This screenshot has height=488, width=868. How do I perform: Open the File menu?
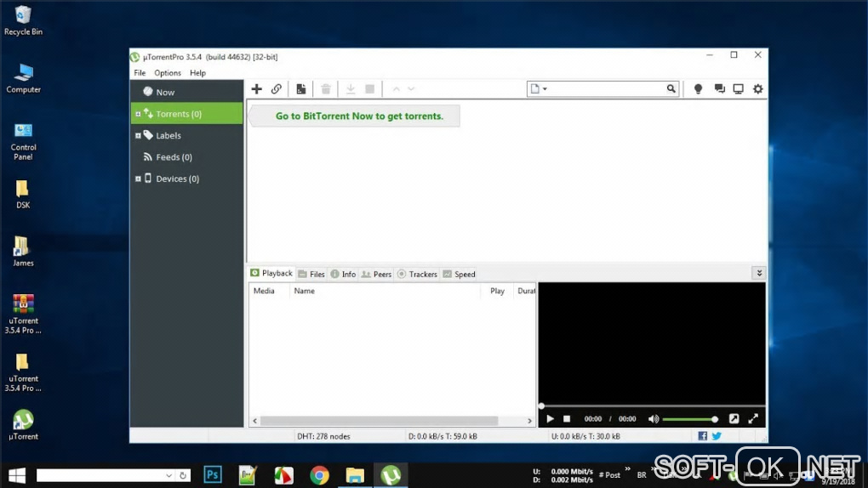tap(140, 72)
